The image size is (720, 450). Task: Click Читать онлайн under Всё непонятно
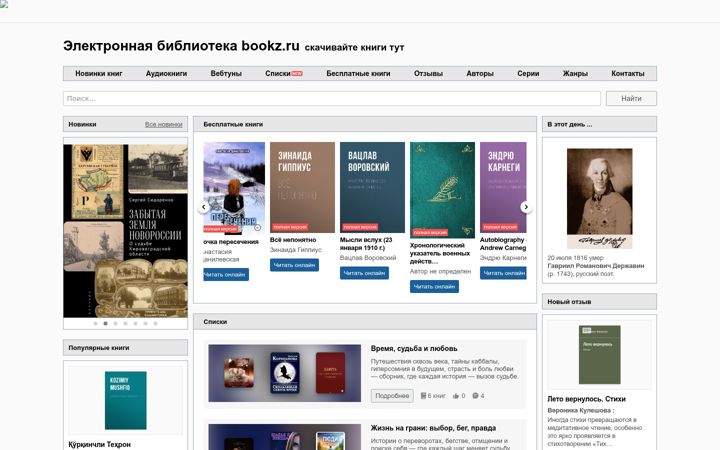pos(294,265)
